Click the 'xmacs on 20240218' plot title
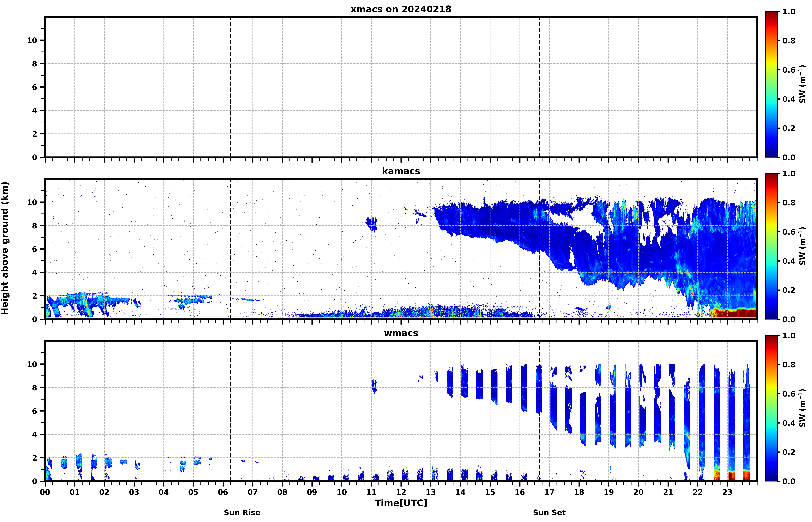The height and width of the screenshot is (522, 812). (401, 9)
